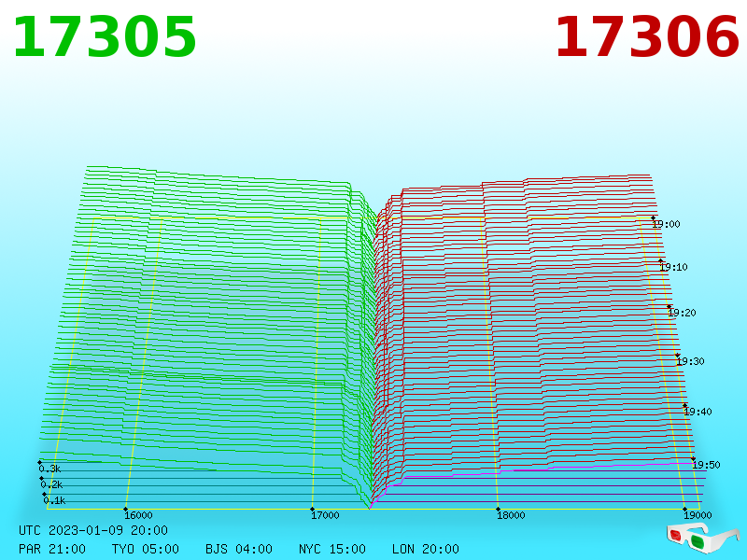The image size is (747, 560).
Task: Click the LON 20:00 London time
Action: click(x=426, y=549)
